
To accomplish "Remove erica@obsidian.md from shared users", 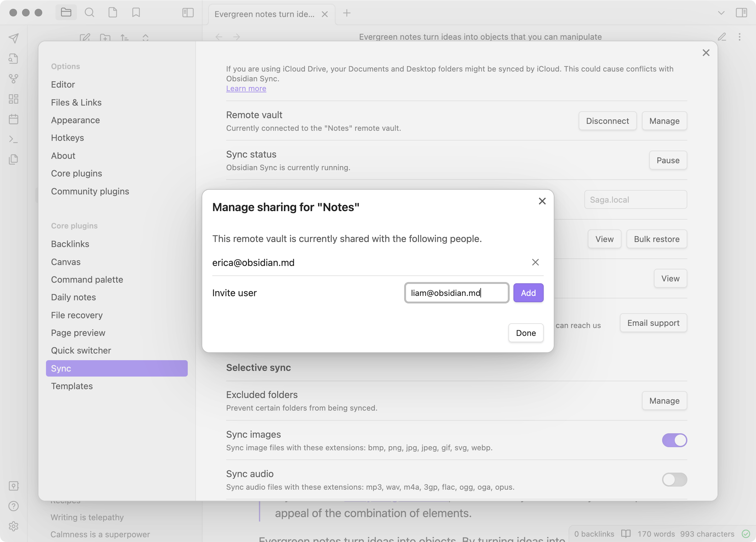I will (x=535, y=262).
